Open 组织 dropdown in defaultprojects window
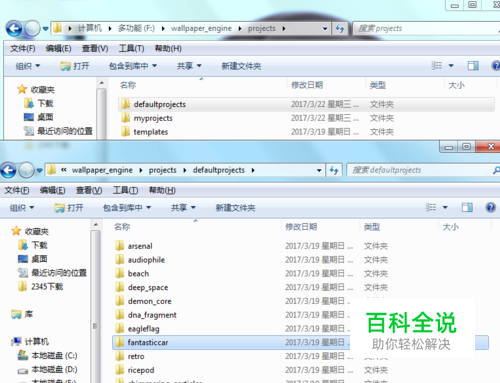Image resolution: width=500 pixels, height=383 pixels. (x=22, y=208)
